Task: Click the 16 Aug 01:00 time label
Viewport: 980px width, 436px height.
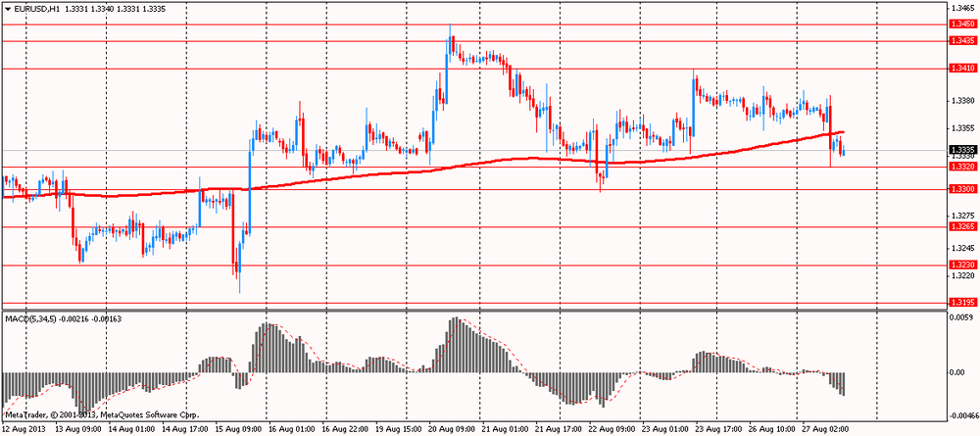Action: click(x=292, y=429)
